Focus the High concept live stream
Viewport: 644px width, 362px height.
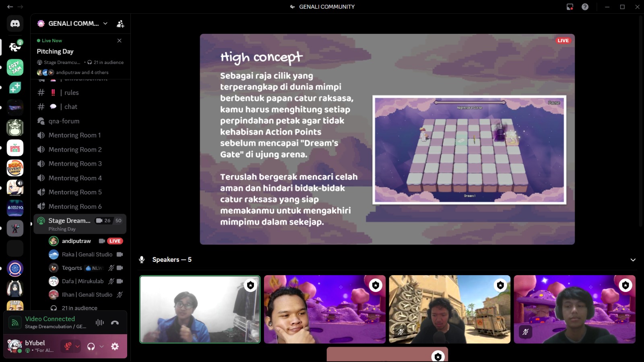(x=387, y=139)
